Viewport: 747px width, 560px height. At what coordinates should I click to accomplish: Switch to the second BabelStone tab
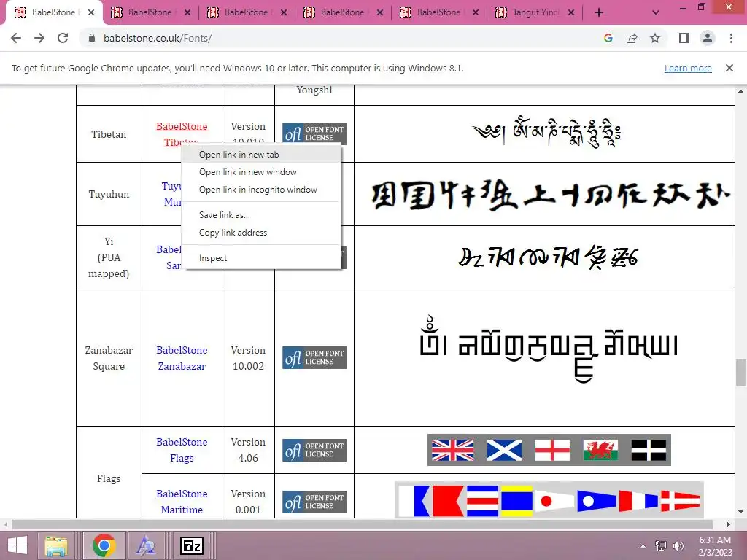(150, 12)
